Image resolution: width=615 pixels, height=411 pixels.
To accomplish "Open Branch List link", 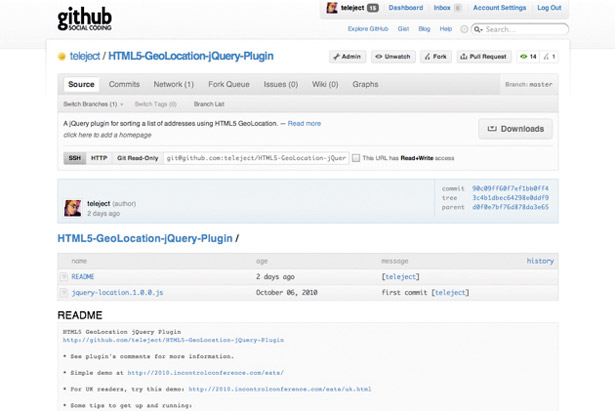I will pyautogui.click(x=209, y=104).
